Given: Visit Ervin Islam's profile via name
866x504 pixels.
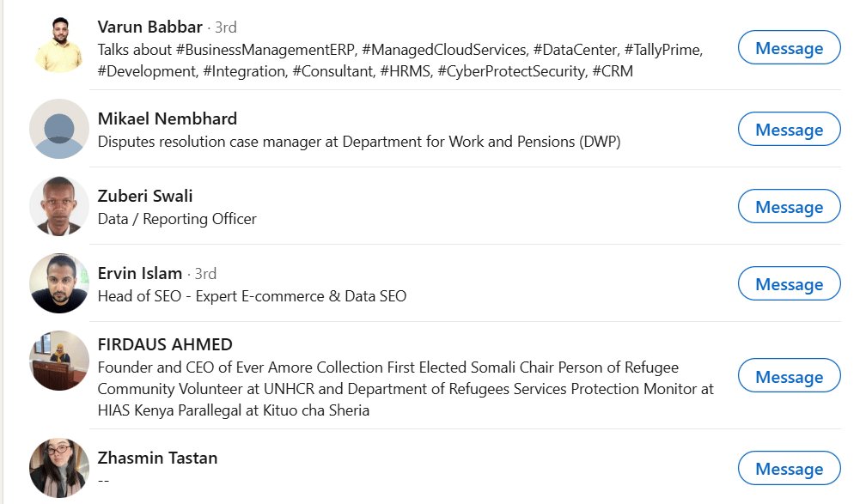Looking at the screenshot, I should [x=140, y=273].
